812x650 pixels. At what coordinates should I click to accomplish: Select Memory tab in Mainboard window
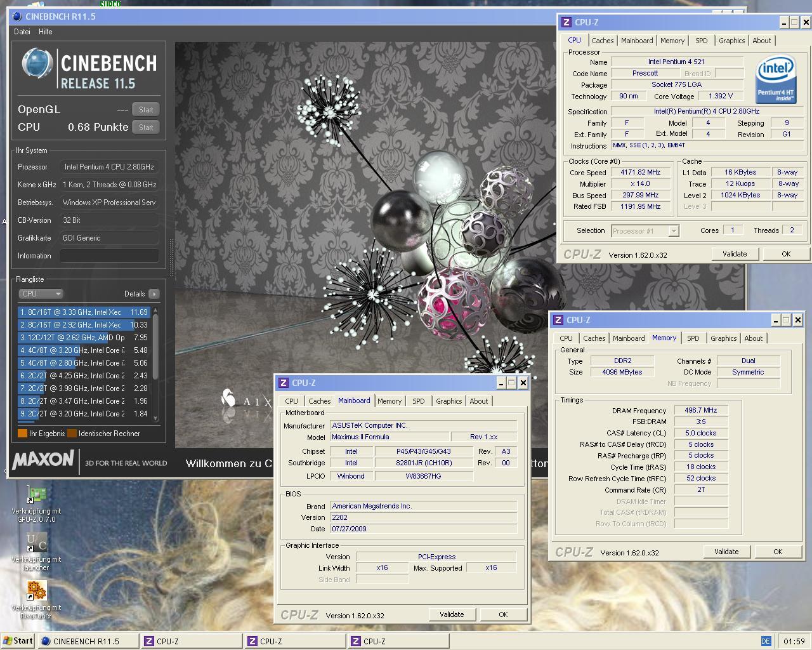(x=390, y=401)
